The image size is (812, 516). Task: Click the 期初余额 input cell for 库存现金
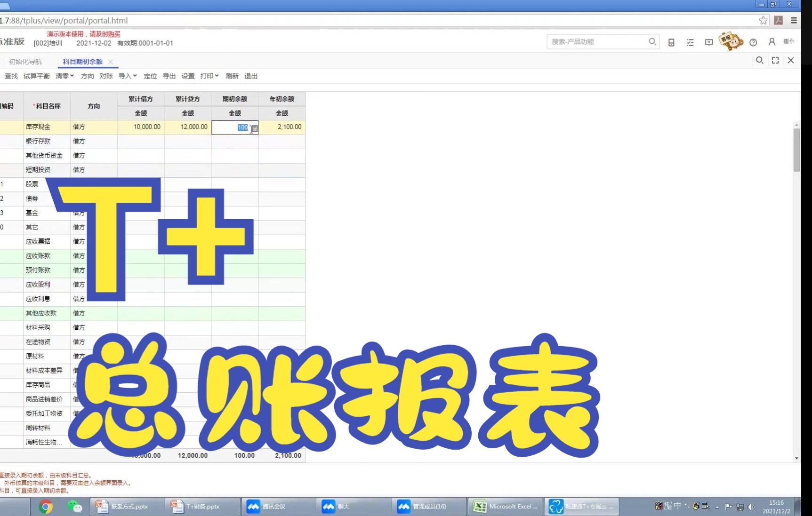click(235, 127)
